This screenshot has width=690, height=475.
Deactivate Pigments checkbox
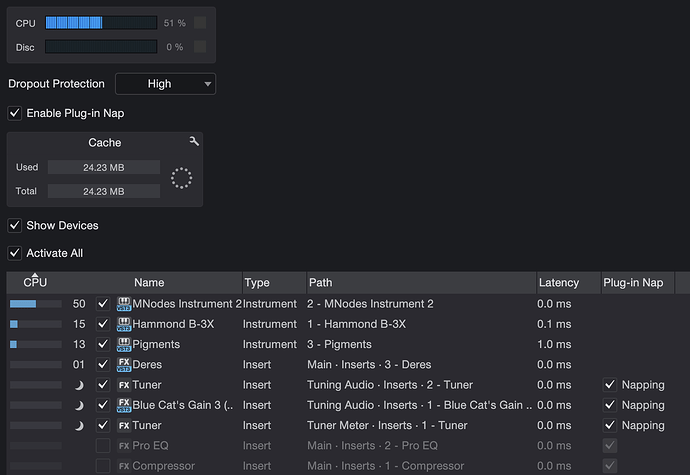click(x=103, y=344)
